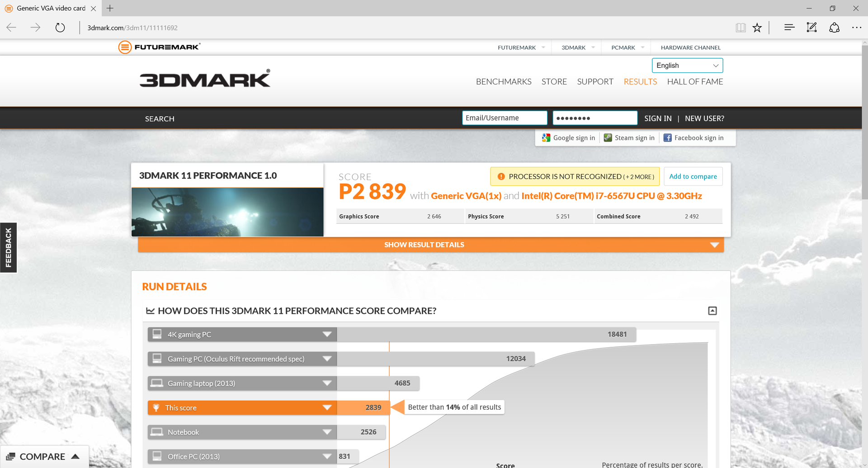Click the 3DMark logo
Image resolution: width=868 pixels, height=468 pixels.
pyautogui.click(x=205, y=78)
